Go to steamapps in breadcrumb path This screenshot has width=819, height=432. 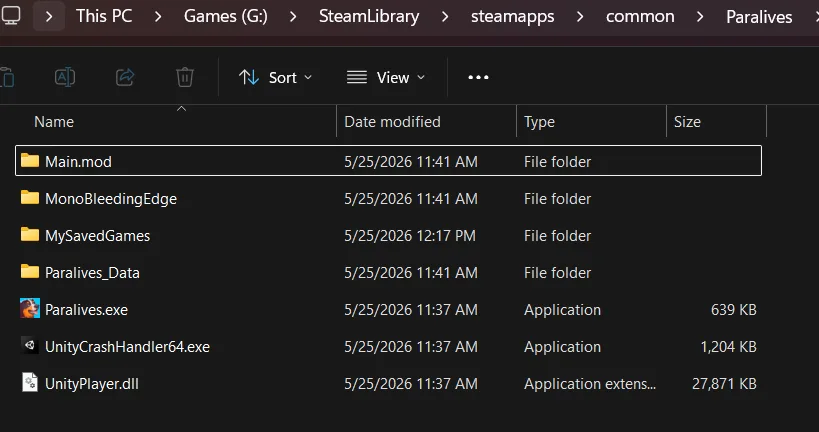[x=512, y=17]
